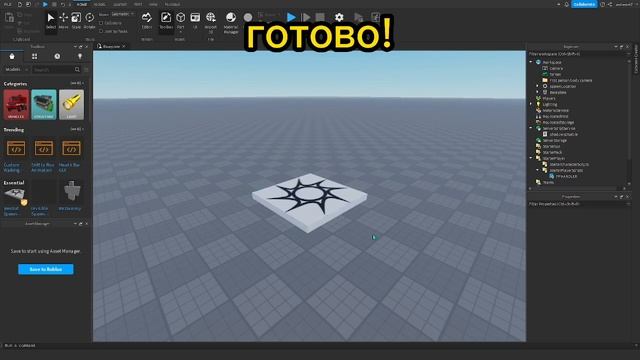Open Toolbox Recent clock tab
This screenshot has width=640, height=360.
pos(57,56)
